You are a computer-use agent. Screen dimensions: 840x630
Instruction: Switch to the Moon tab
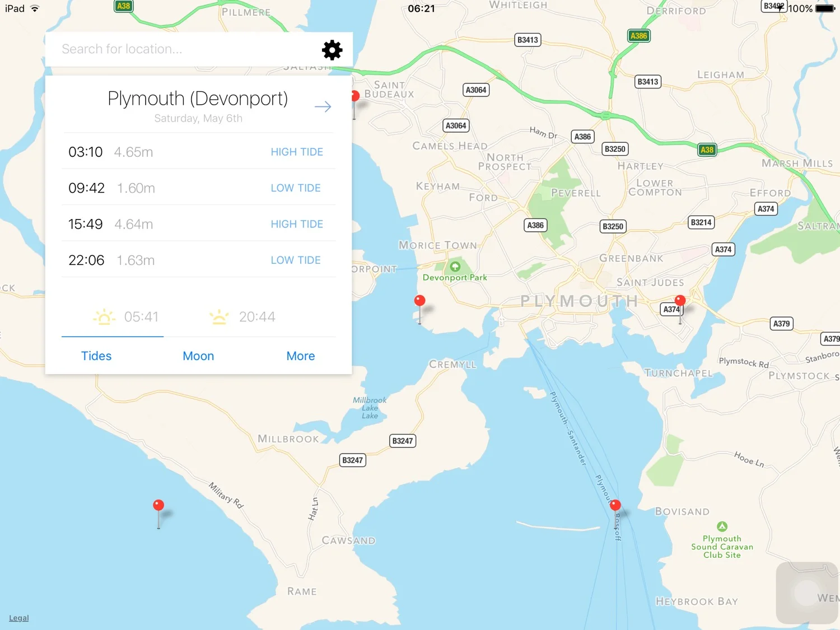point(198,356)
